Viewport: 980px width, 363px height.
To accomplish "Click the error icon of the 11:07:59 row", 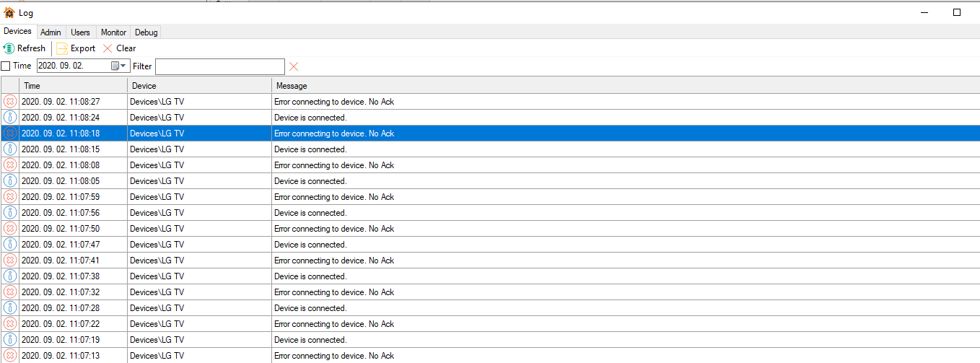I will click(10, 197).
